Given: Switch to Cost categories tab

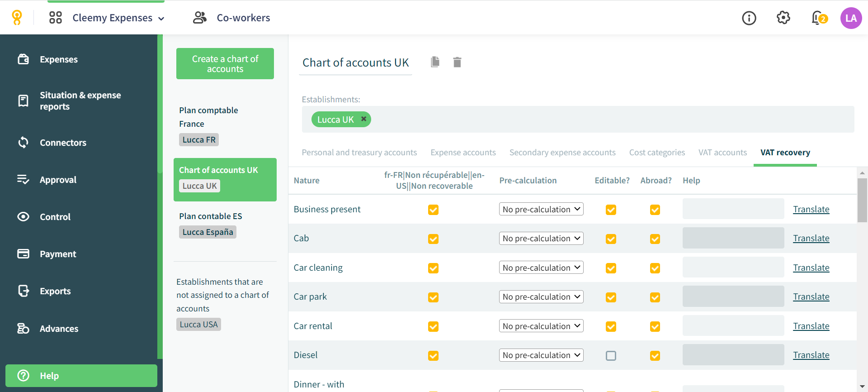Looking at the screenshot, I should pyautogui.click(x=657, y=153).
